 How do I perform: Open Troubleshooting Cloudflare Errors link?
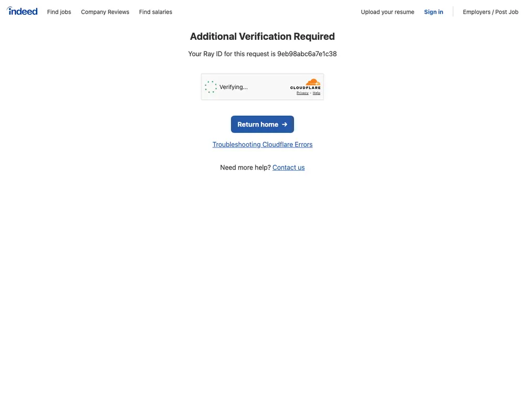pos(262,144)
